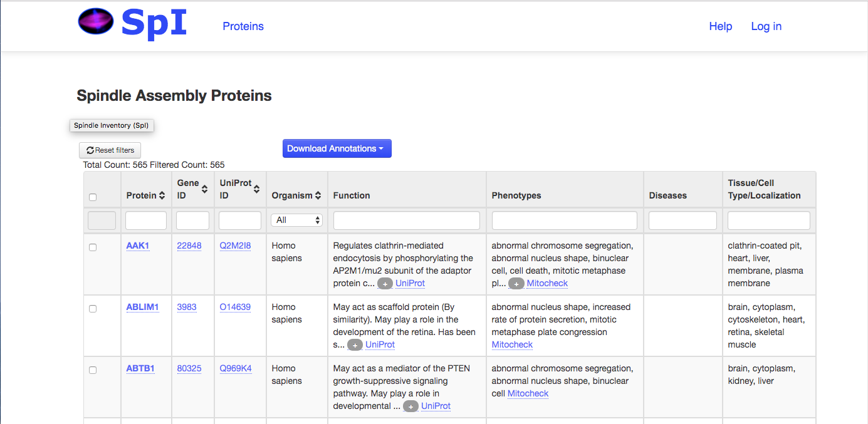The width and height of the screenshot is (868, 424).
Task: Open UniProt ID Q969K4 link
Action: pyautogui.click(x=236, y=368)
